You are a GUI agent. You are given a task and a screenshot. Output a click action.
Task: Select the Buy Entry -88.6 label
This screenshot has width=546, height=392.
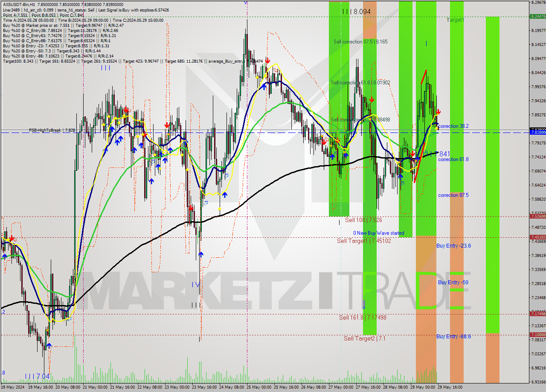pos(453,337)
